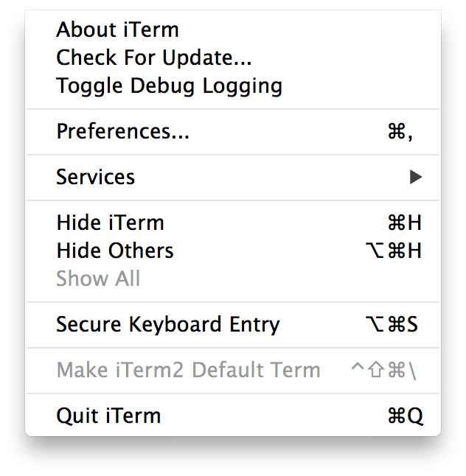Click the grayed-out Show All item
The height and width of the screenshot is (476, 466).
[x=98, y=279]
